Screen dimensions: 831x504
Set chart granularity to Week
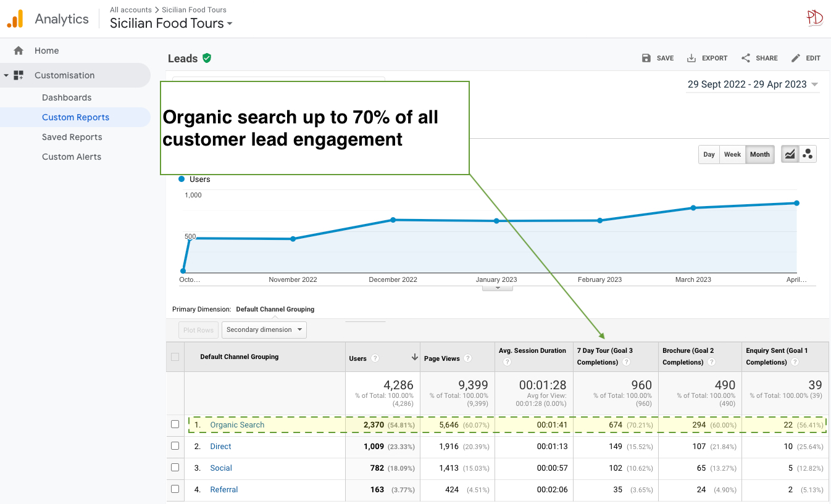(x=733, y=154)
